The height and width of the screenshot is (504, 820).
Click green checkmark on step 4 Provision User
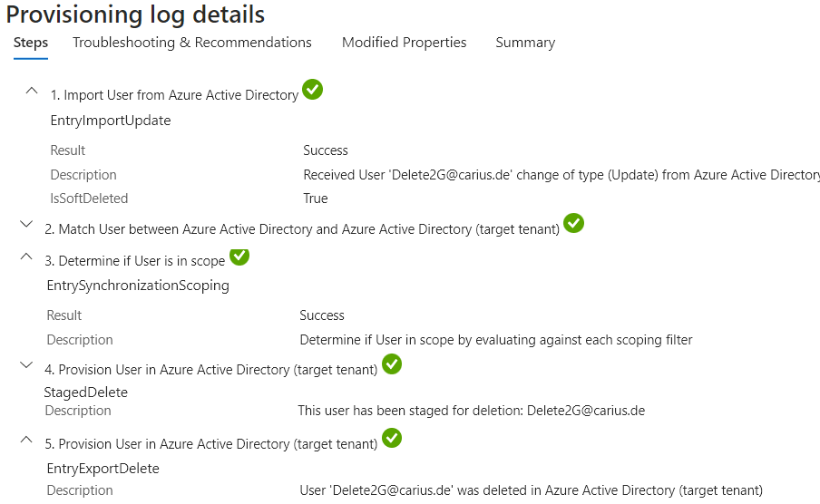(x=392, y=363)
